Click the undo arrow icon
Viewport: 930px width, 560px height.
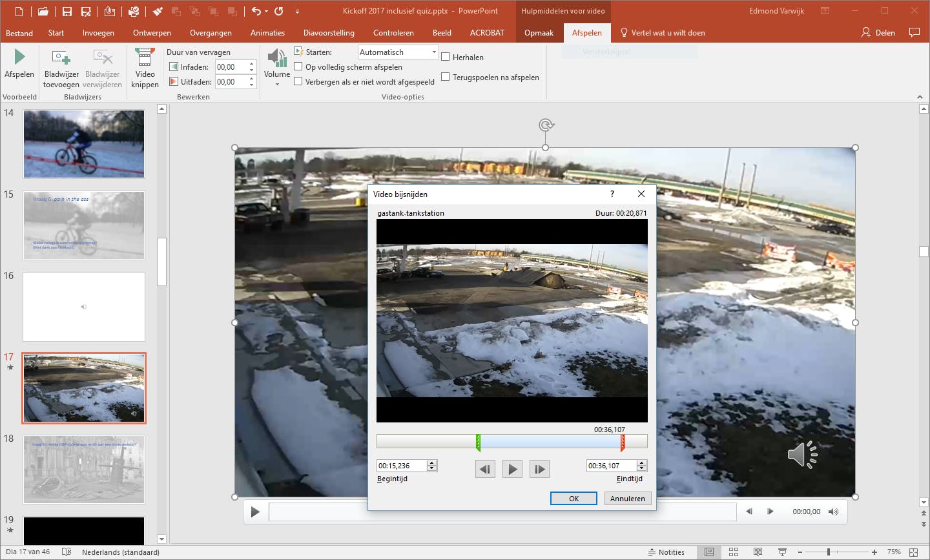click(x=256, y=11)
